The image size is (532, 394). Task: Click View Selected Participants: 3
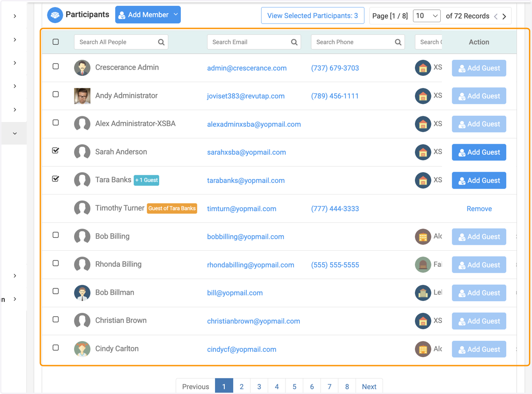(313, 16)
